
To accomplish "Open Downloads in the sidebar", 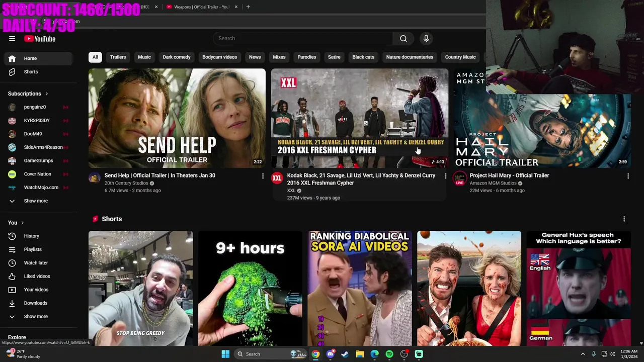I will [x=38, y=303].
